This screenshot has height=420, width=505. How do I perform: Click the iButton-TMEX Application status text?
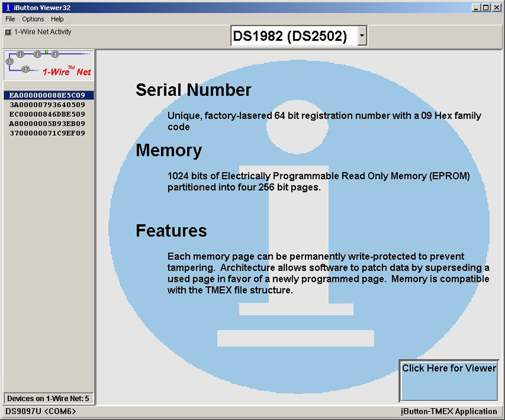click(449, 411)
